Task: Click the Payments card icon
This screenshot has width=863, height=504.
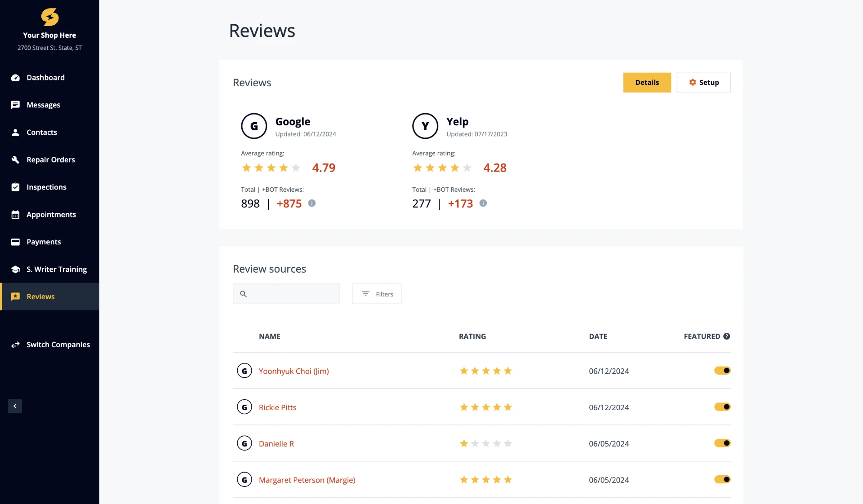Action: (x=15, y=242)
